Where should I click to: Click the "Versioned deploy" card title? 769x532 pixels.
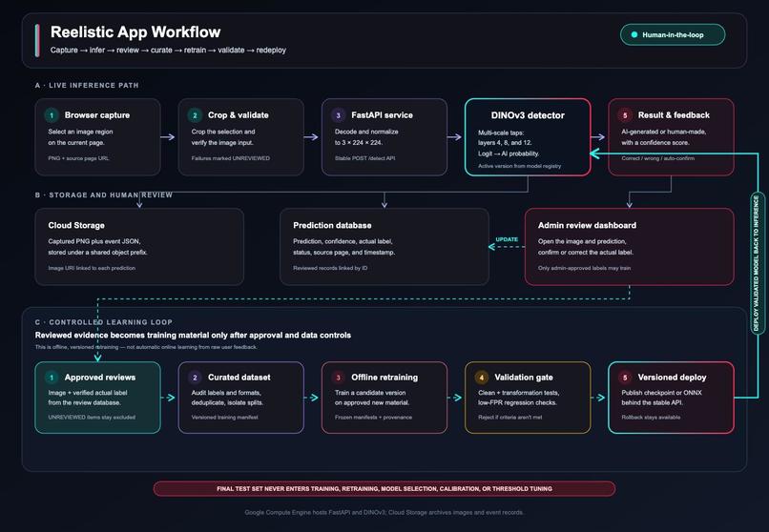(672, 378)
